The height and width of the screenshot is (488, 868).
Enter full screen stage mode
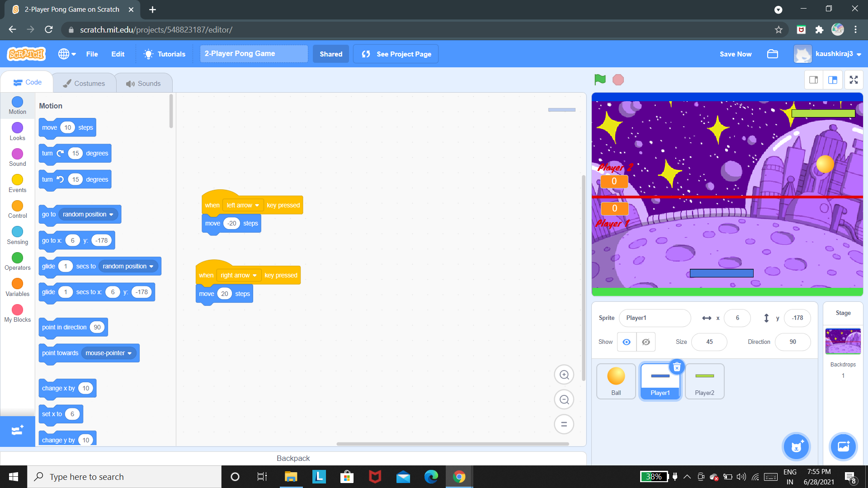(854, 80)
